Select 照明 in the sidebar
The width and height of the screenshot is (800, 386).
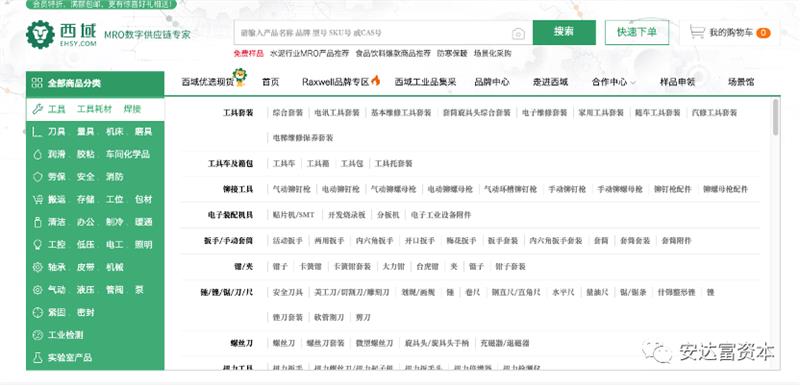(x=143, y=245)
